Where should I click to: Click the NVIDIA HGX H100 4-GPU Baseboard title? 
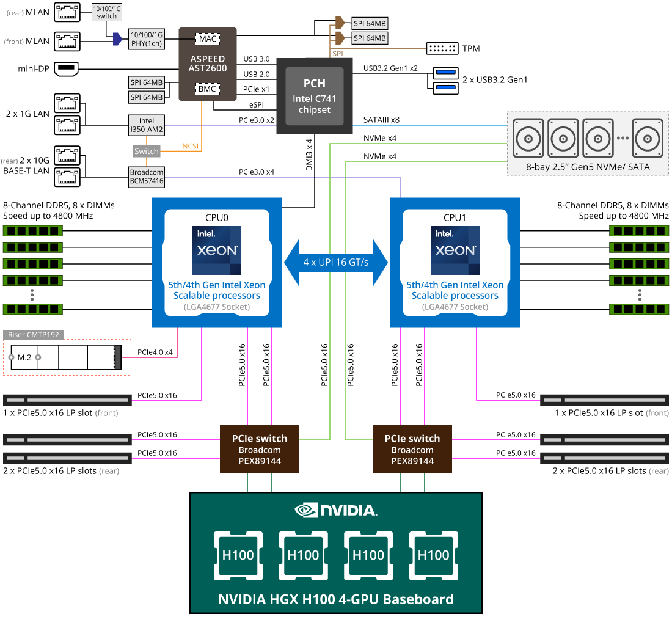tap(336, 599)
